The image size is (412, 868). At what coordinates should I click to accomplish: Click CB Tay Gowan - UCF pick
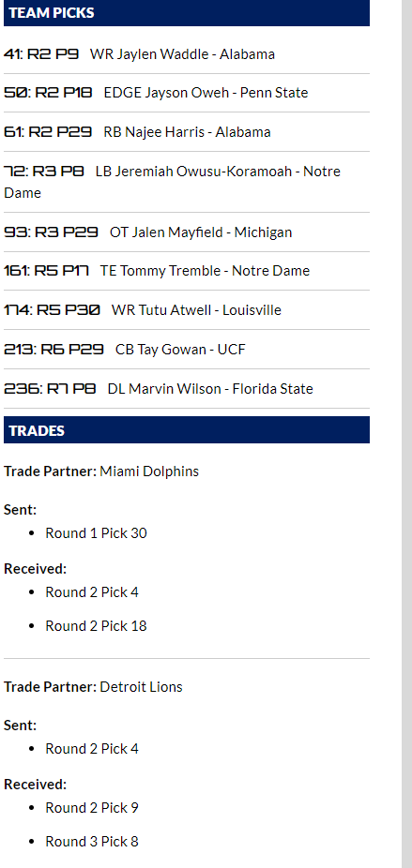pos(180,350)
